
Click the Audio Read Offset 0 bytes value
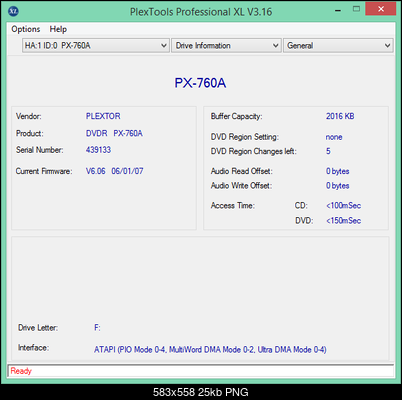(x=337, y=171)
